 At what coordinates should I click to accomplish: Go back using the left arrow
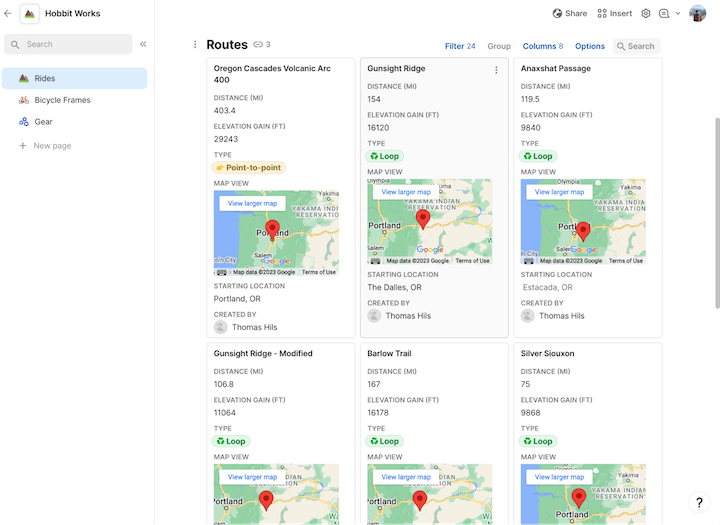tap(7, 13)
